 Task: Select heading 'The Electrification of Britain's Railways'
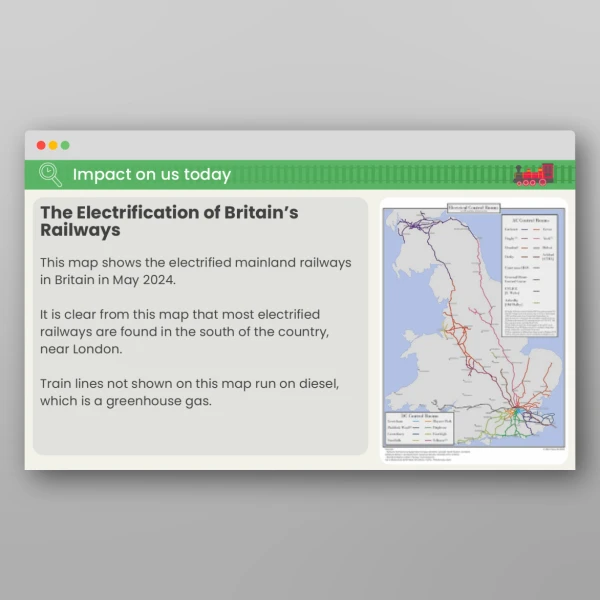coord(169,221)
